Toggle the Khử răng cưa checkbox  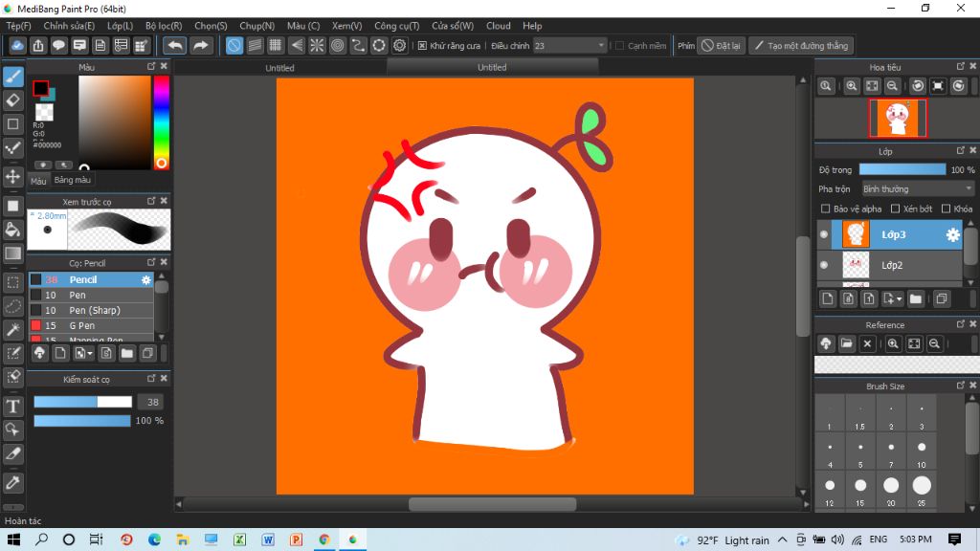423,46
